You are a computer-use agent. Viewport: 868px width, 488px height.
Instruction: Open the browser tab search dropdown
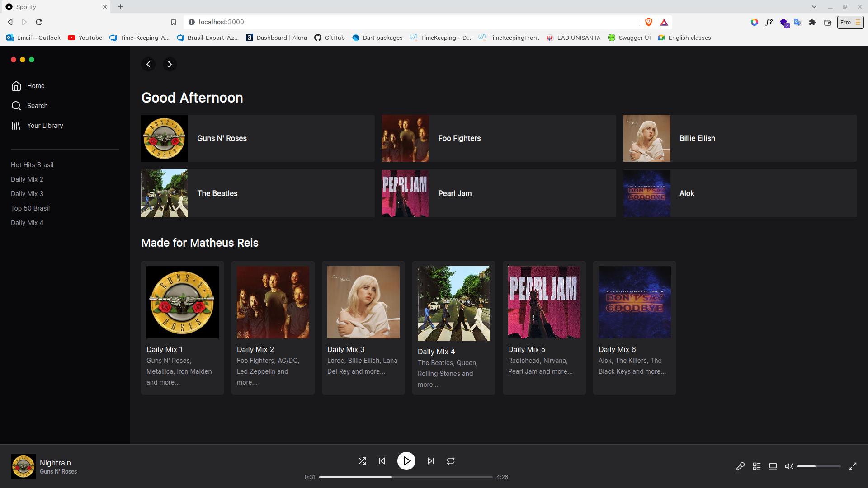[814, 6]
